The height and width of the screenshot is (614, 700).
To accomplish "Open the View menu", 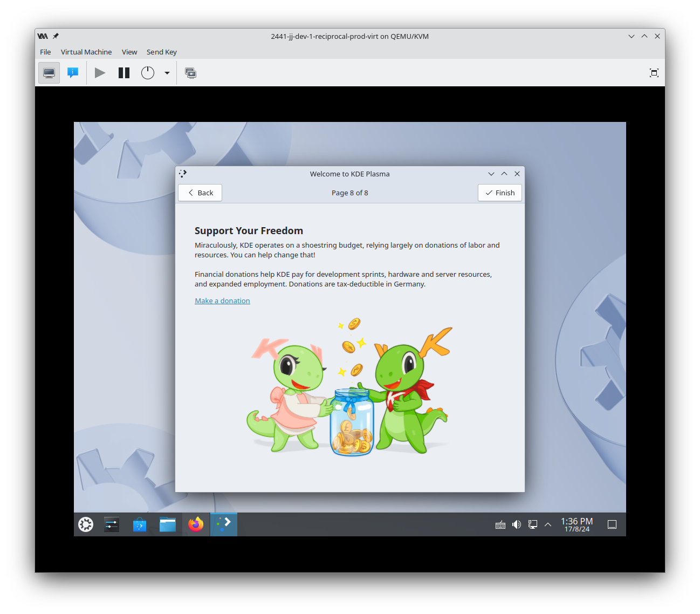I will click(129, 52).
